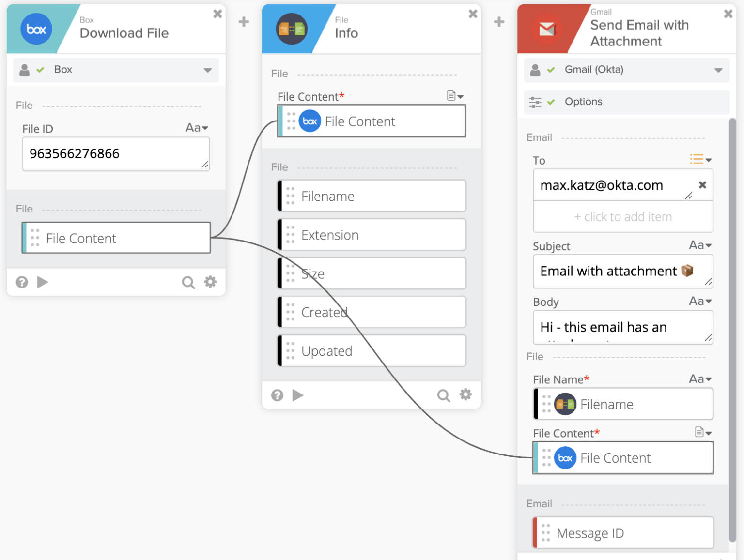Change File Content type dropdown in File Info
This screenshot has width=744, height=560.
pyautogui.click(x=455, y=96)
